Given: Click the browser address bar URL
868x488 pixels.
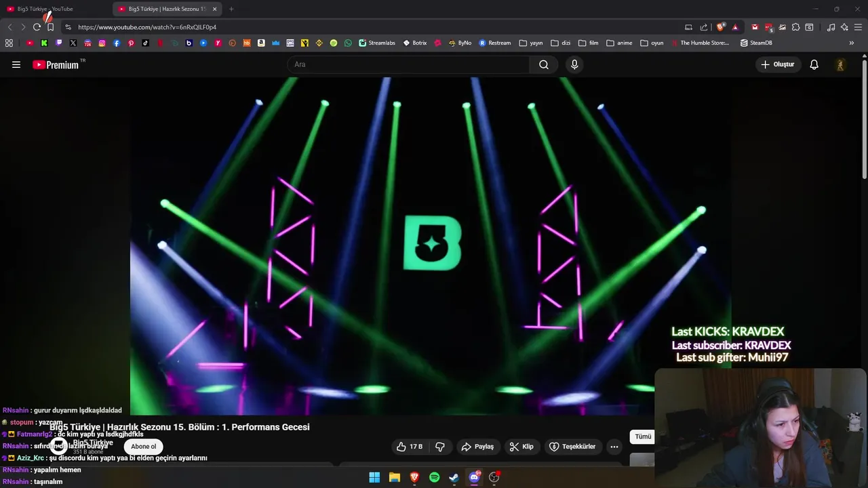Looking at the screenshot, I should pos(147,27).
